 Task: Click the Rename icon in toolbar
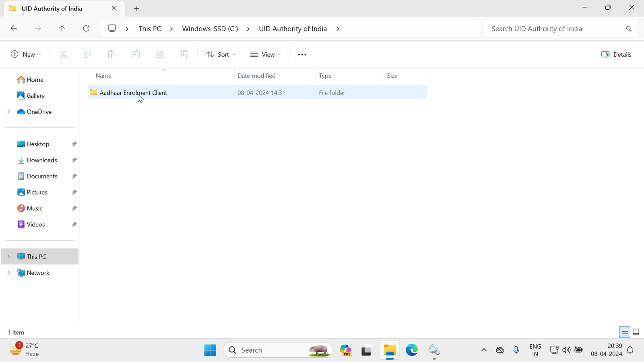pyautogui.click(x=136, y=54)
